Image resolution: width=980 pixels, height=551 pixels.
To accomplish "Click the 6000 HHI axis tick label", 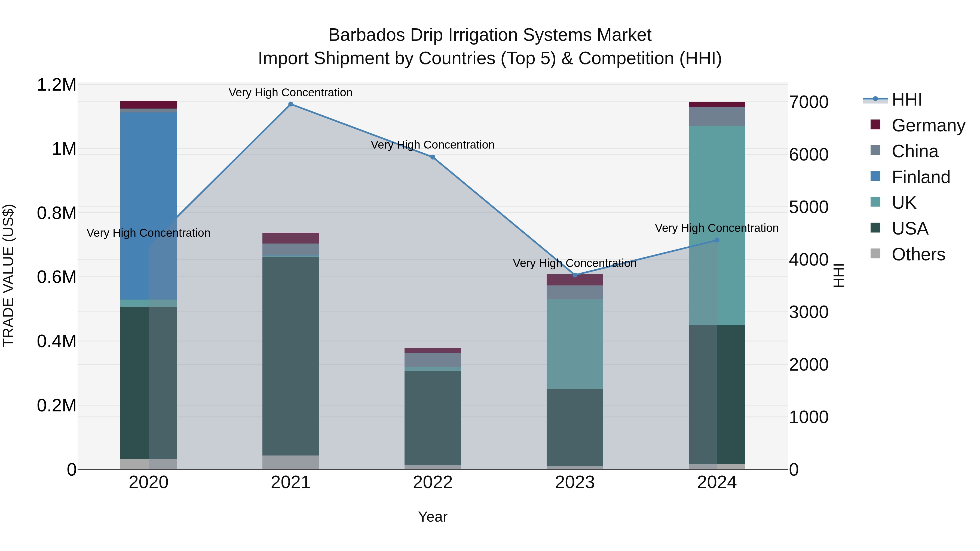I will (809, 155).
